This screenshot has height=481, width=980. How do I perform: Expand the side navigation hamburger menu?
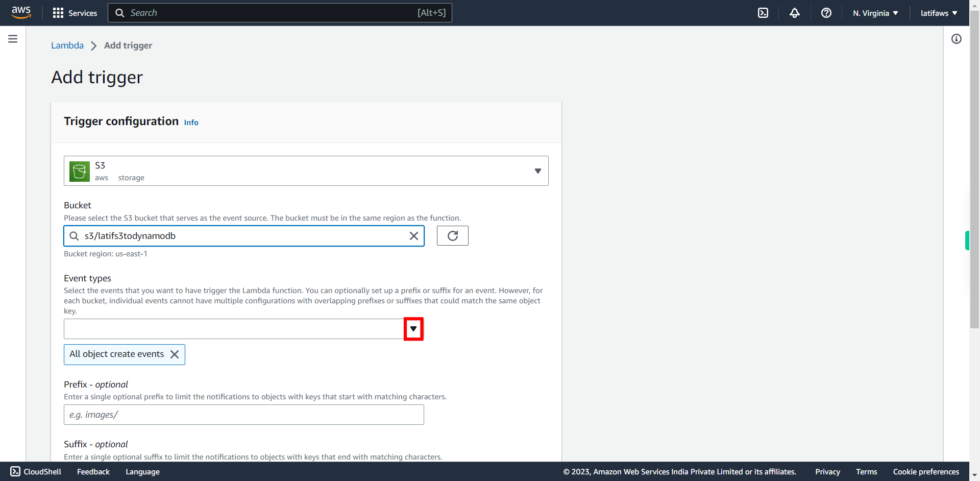[13, 39]
